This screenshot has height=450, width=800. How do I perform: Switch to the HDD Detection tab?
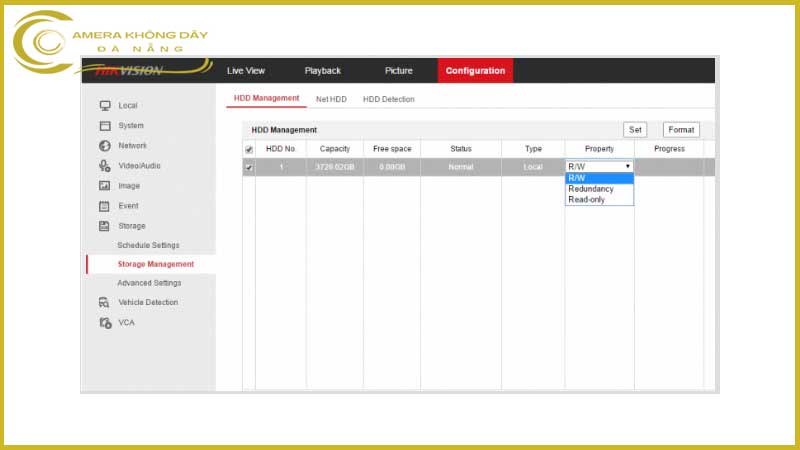(x=388, y=99)
